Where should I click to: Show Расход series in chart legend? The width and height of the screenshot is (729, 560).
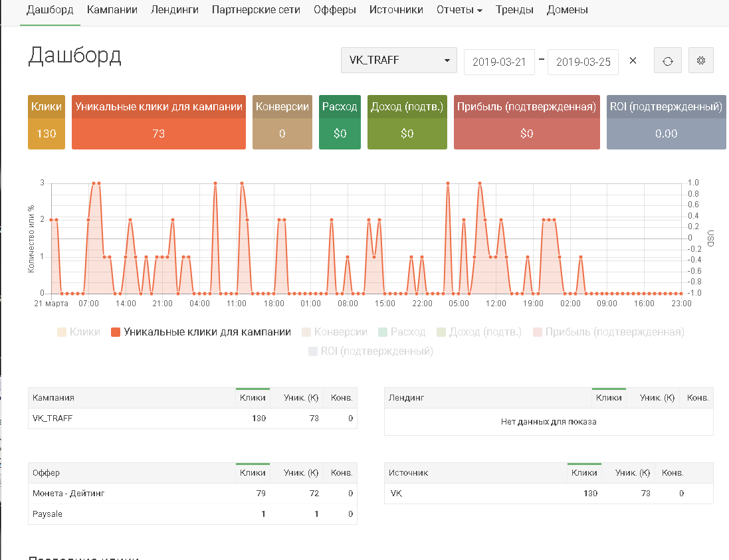coord(401,331)
